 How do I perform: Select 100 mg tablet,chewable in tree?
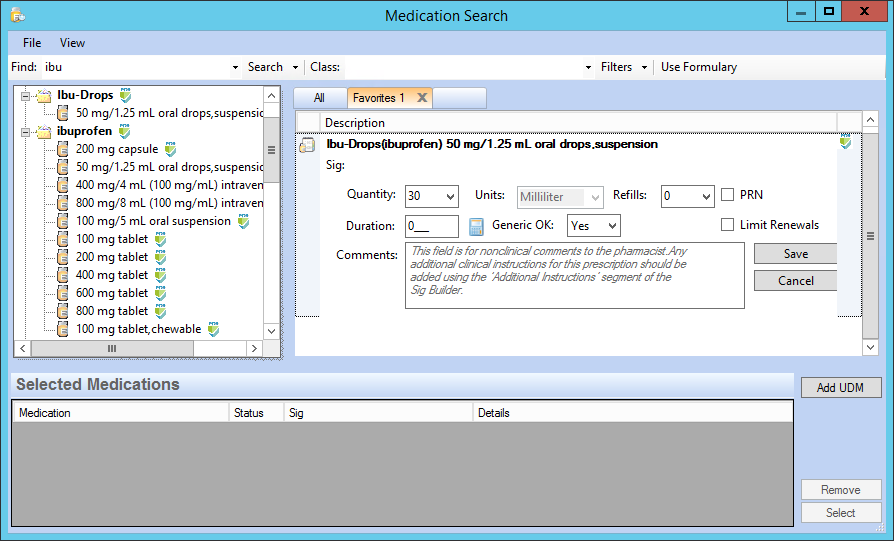click(x=139, y=329)
